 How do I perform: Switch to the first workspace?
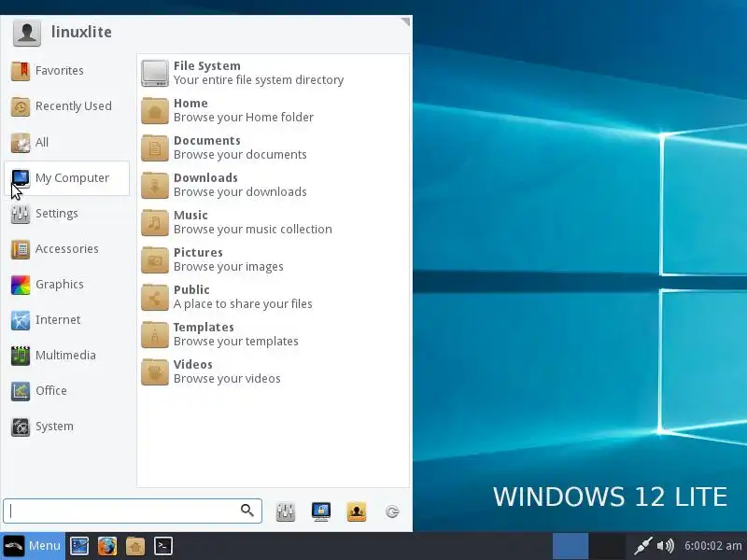571,546
